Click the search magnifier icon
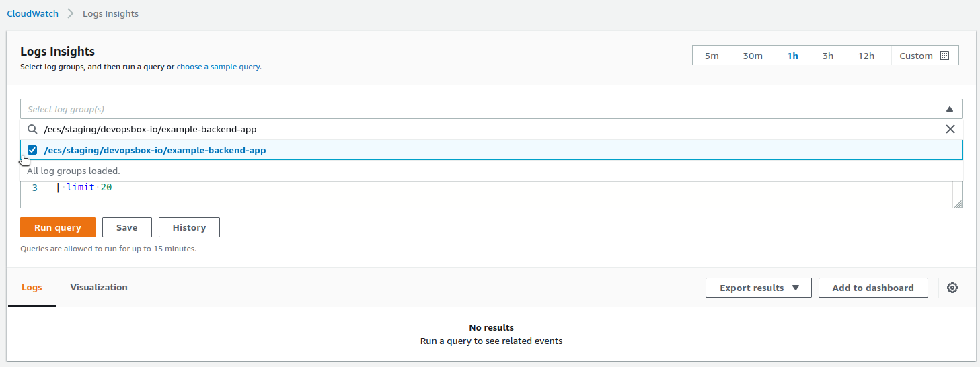980x367 pixels. tap(32, 129)
